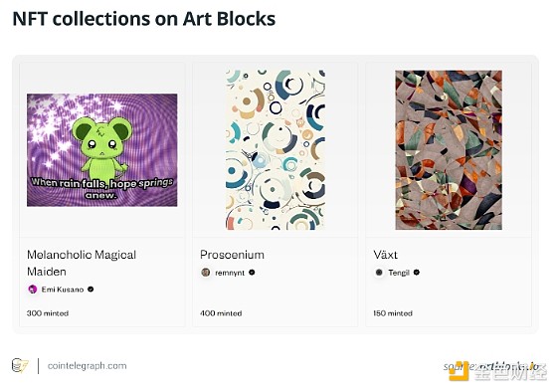Click the Cointelegraph logo icon

pyautogui.click(x=20, y=366)
